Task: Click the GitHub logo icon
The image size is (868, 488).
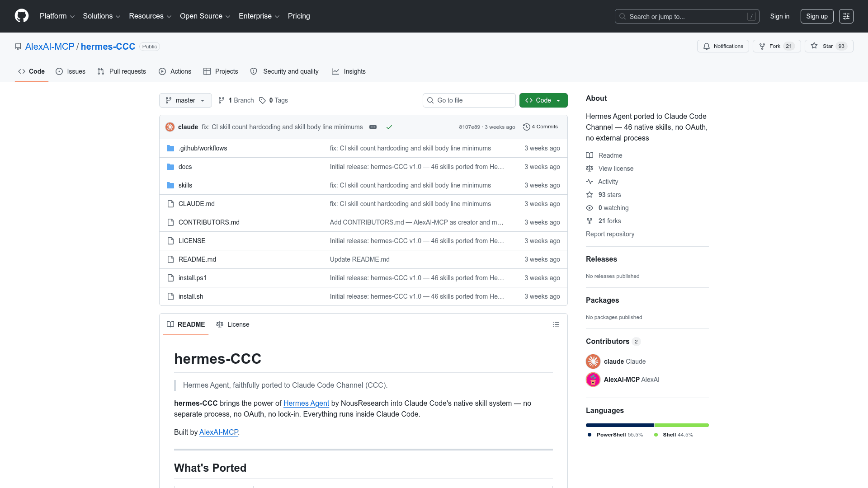Action: click(22, 16)
